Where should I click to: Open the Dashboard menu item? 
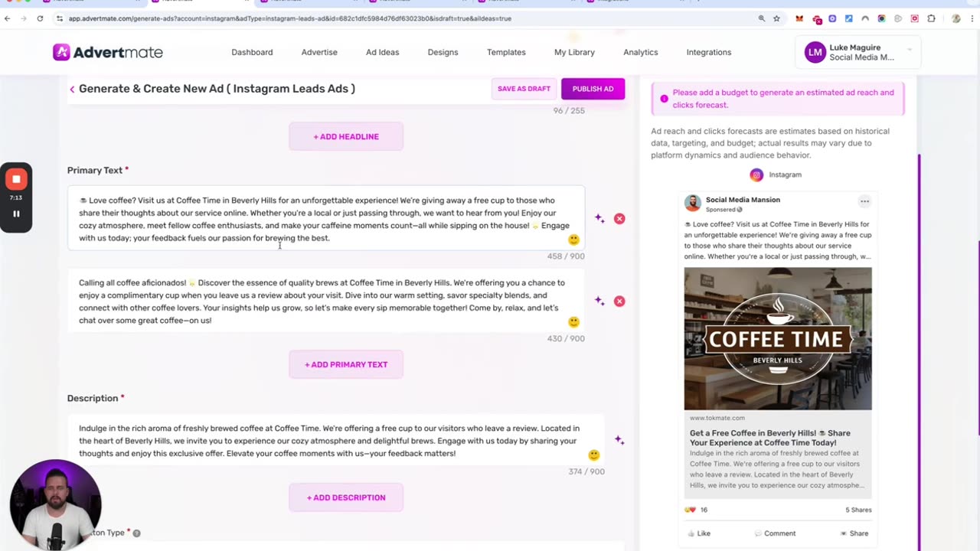tap(252, 52)
